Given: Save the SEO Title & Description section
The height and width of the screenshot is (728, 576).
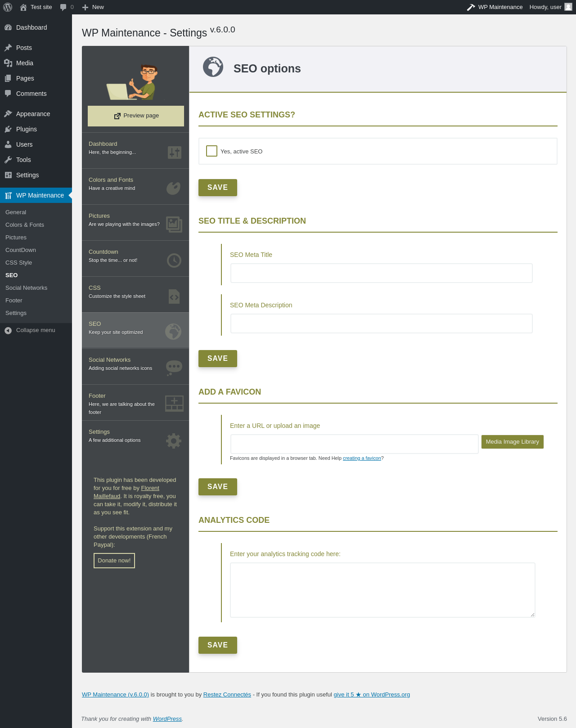Looking at the screenshot, I should [x=218, y=359].
